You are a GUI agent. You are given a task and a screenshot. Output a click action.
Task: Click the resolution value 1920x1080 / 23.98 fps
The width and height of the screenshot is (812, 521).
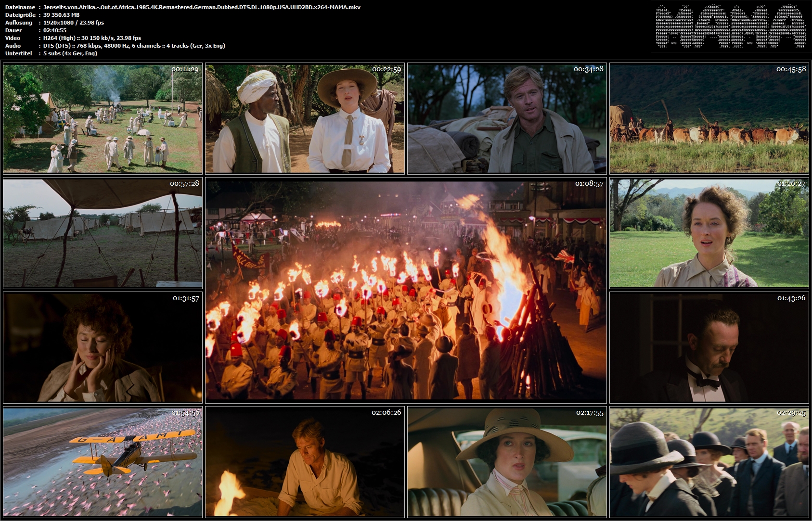[74, 23]
